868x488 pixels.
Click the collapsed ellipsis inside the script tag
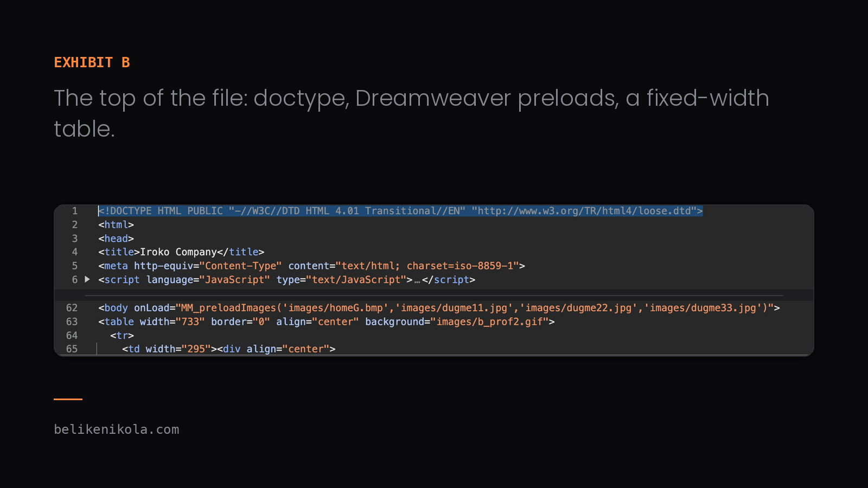click(x=417, y=280)
